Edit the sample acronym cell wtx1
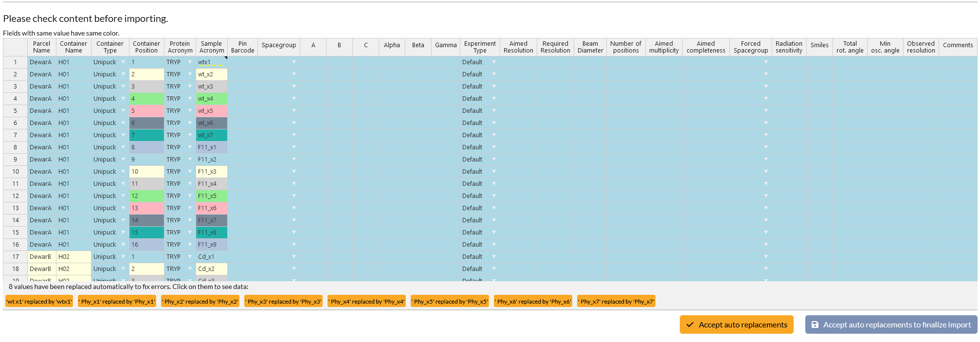Image resolution: width=980 pixels, height=342 pixels. click(x=211, y=62)
